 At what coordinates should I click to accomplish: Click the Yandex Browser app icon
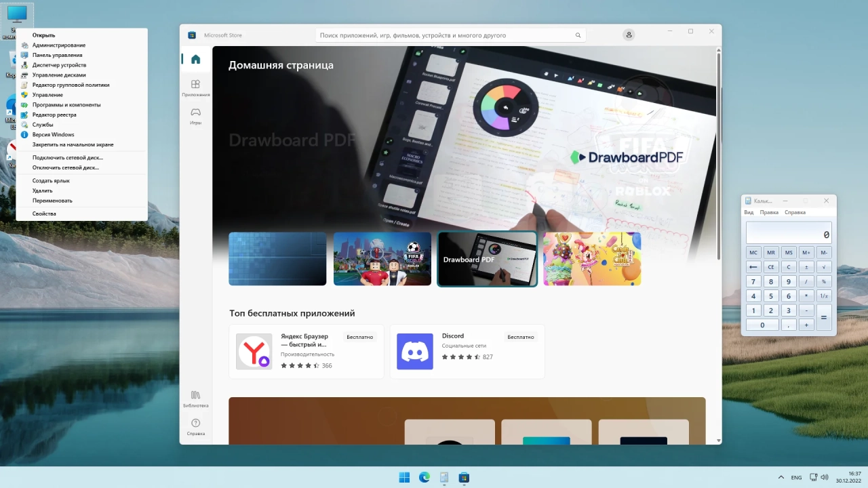coord(254,351)
